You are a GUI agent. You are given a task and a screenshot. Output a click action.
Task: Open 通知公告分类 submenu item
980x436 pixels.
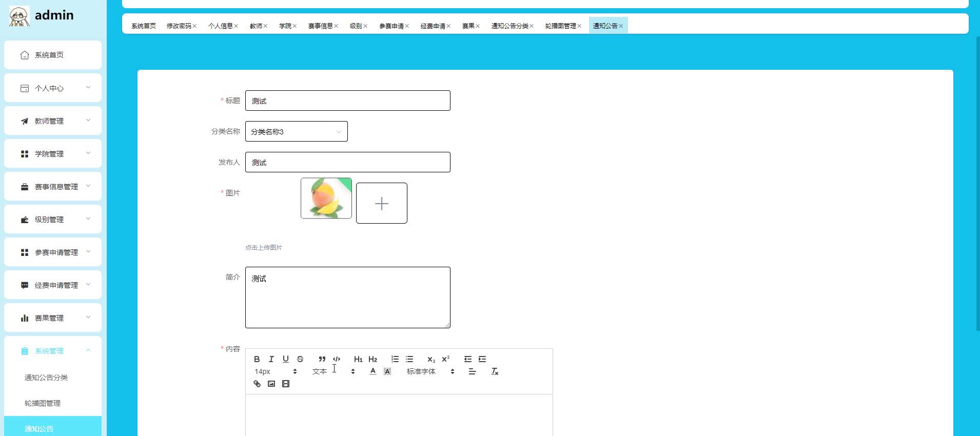53,378
